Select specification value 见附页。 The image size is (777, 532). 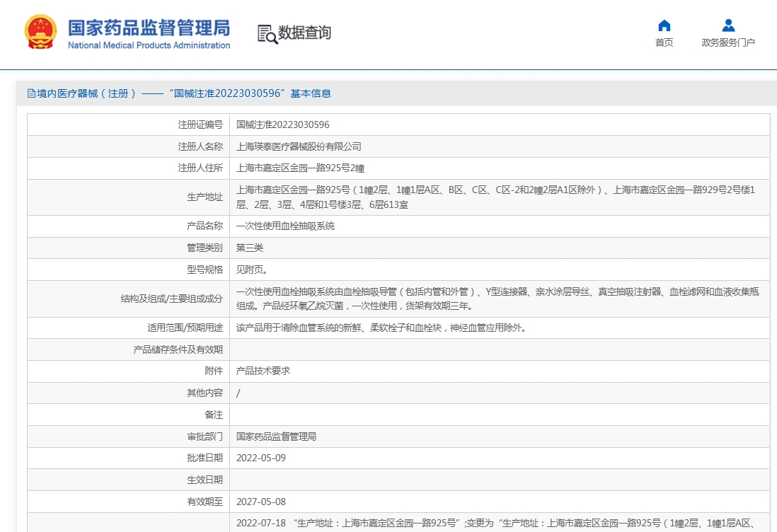point(252,270)
